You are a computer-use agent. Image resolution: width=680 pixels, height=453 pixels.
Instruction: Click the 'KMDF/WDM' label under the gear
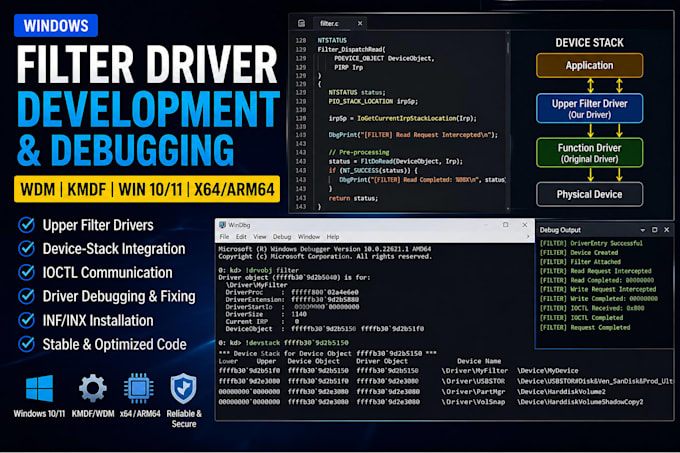[x=93, y=414]
